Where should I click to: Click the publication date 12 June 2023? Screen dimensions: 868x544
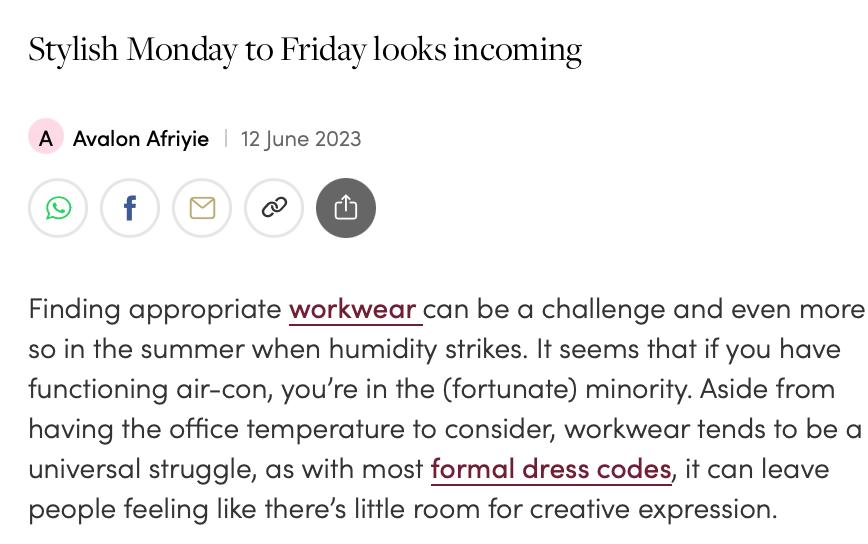coord(301,139)
